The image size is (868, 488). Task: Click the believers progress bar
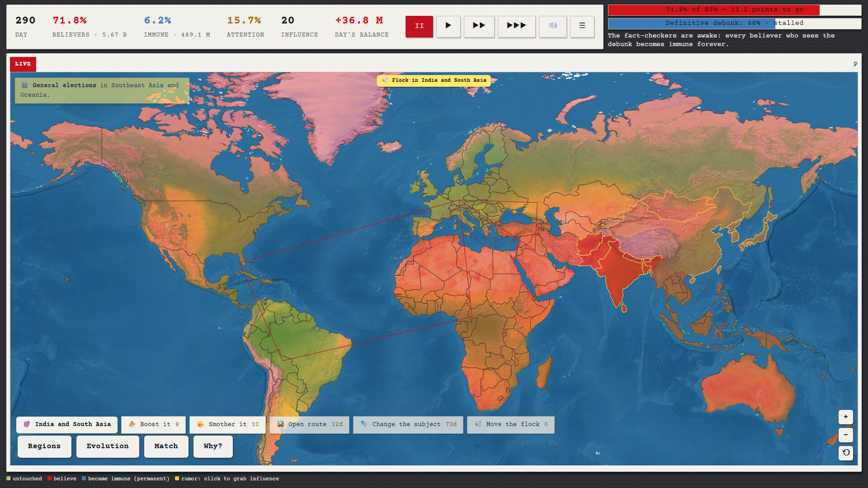[x=734, y=10]
